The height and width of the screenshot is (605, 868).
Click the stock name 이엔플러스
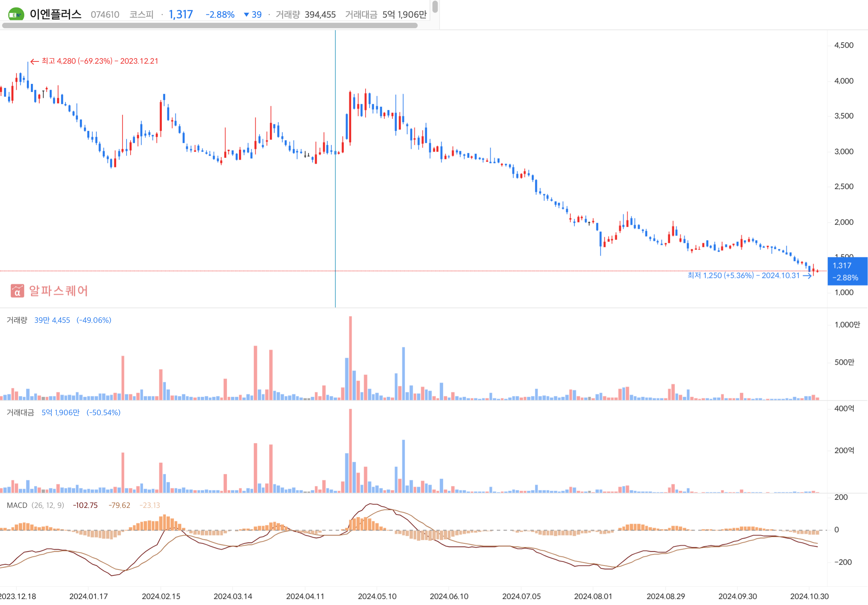point(56,14)
